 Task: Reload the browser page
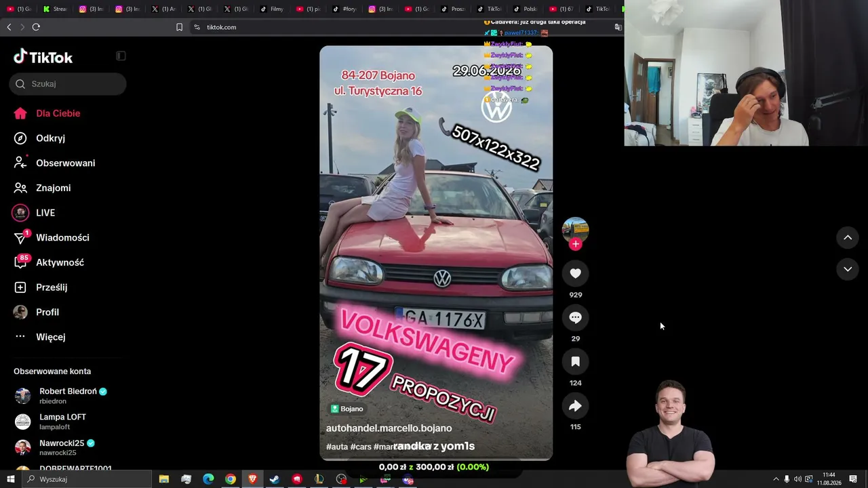point(36,27)
